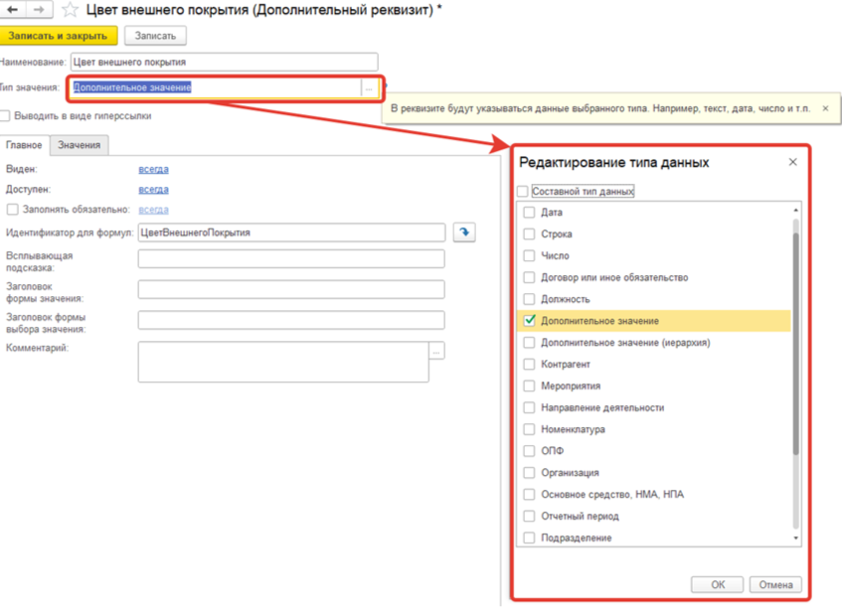
Task: Click the forward navigation arrow
Action: tap(39, 9)
